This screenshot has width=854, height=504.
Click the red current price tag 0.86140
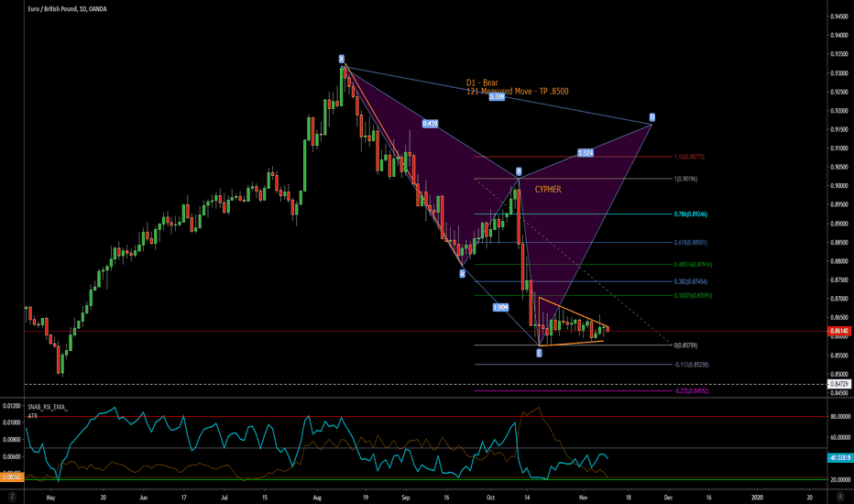point(838,330)
